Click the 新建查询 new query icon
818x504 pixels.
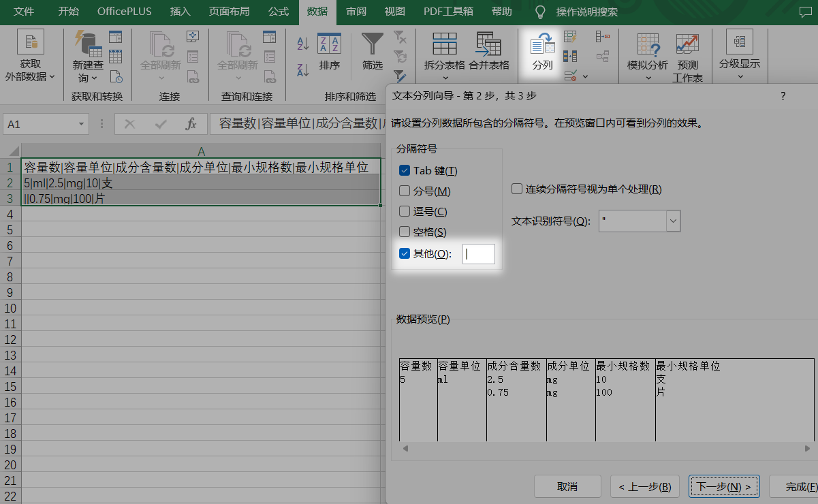[x=88, y=54]
